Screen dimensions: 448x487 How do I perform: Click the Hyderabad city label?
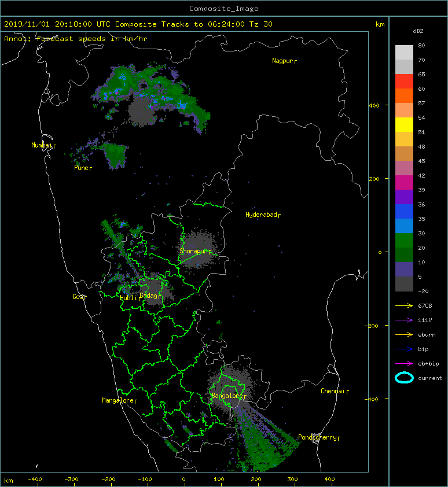point(263,215)
